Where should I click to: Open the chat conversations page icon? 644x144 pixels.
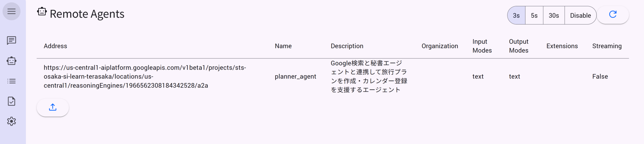(11, 40)
